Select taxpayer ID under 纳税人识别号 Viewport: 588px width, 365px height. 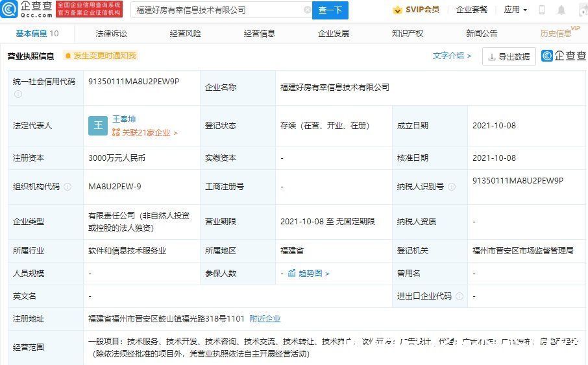click(x=517, y=180)
